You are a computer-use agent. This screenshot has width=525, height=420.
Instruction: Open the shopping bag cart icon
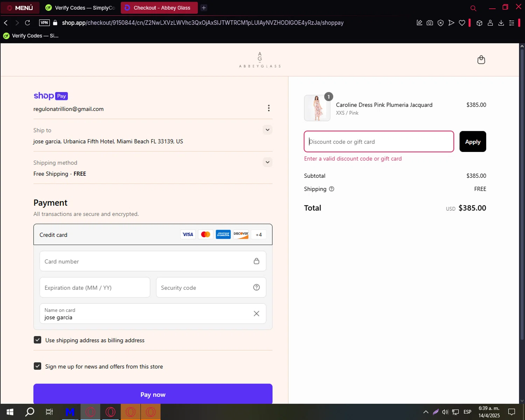click(481, 60)
